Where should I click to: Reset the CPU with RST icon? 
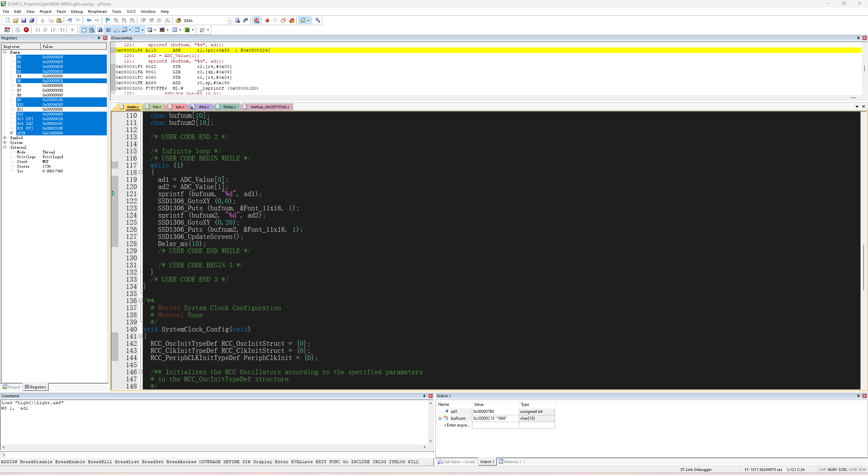point(7,30)
